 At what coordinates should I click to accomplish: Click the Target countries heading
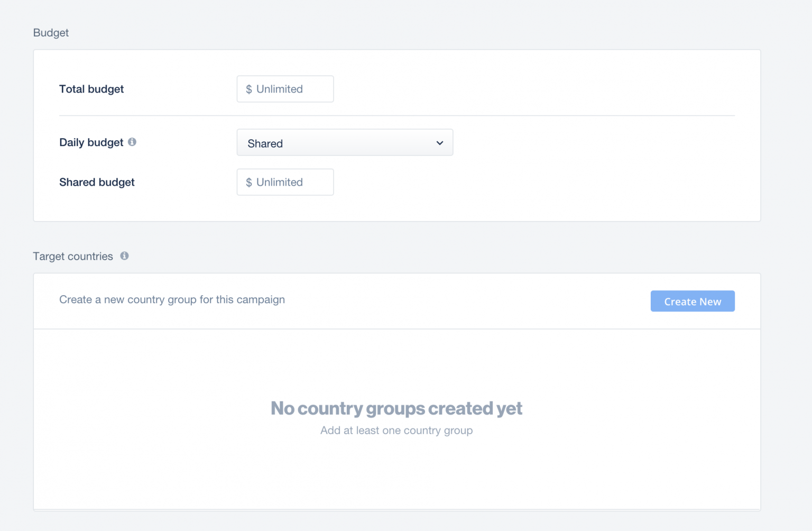[73, 256]
